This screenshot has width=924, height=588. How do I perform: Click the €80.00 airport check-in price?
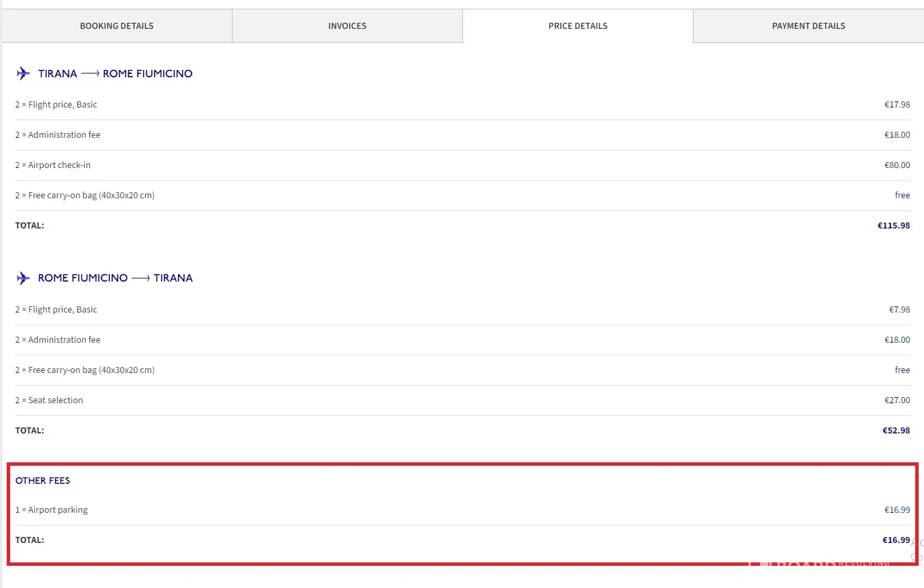[x=896, y=165]
